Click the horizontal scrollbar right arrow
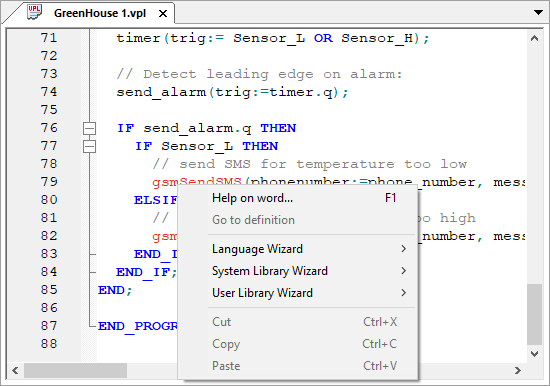The image size is (550, 386). 518,371
